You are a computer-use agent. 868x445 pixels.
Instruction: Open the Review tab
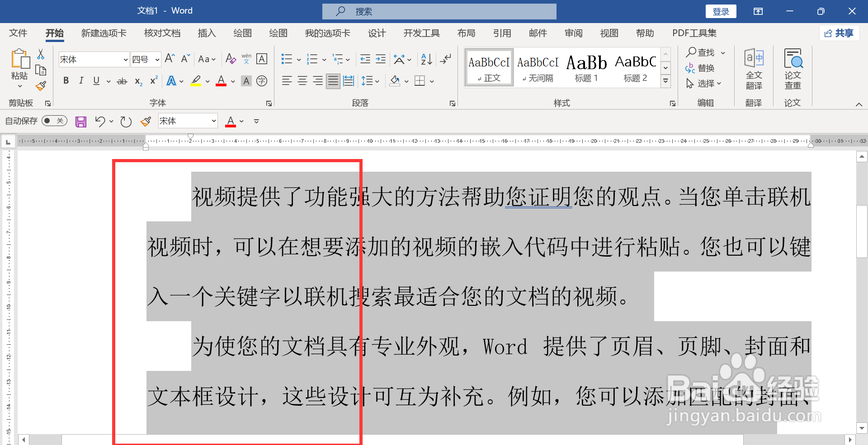tap(573, 33)
